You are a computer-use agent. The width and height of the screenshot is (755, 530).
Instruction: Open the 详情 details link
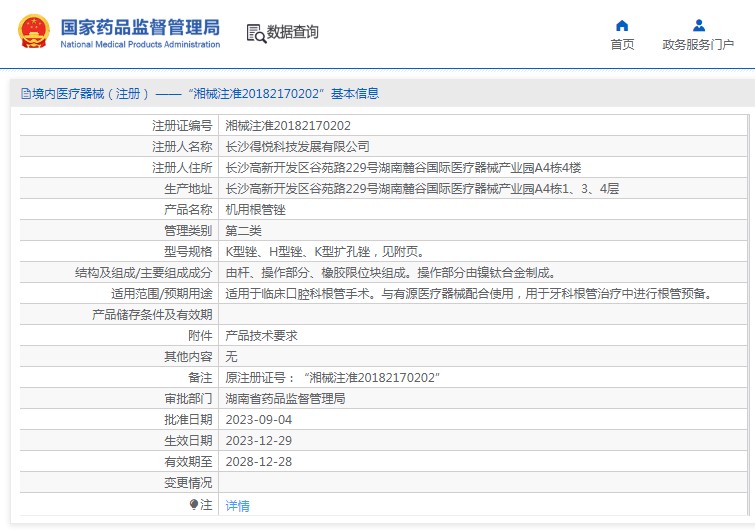pos(237,505)
